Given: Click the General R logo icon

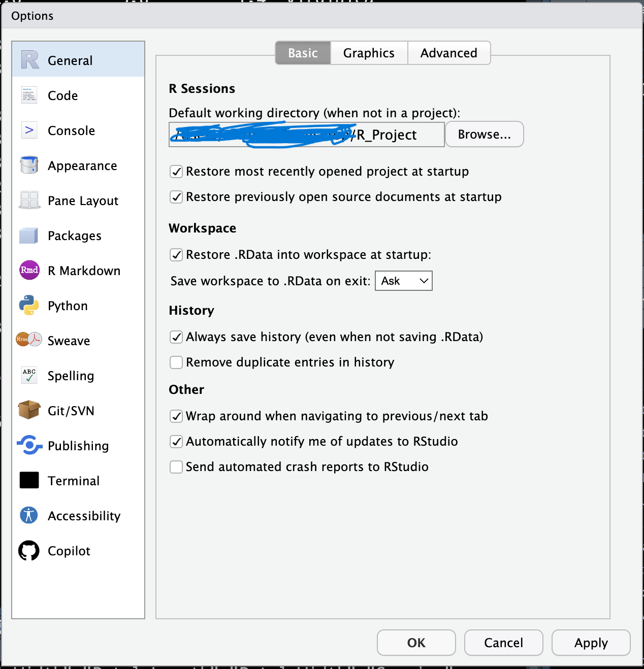Looking at the screenshot, I should pos(29,60).
